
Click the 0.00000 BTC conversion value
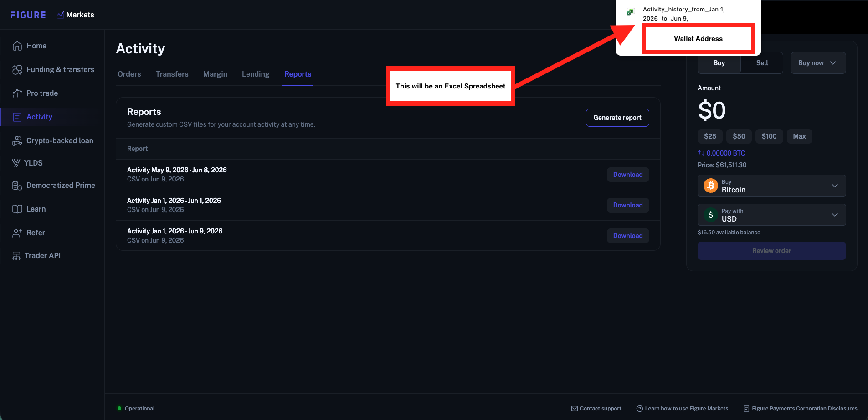click(x=726, y=153)
